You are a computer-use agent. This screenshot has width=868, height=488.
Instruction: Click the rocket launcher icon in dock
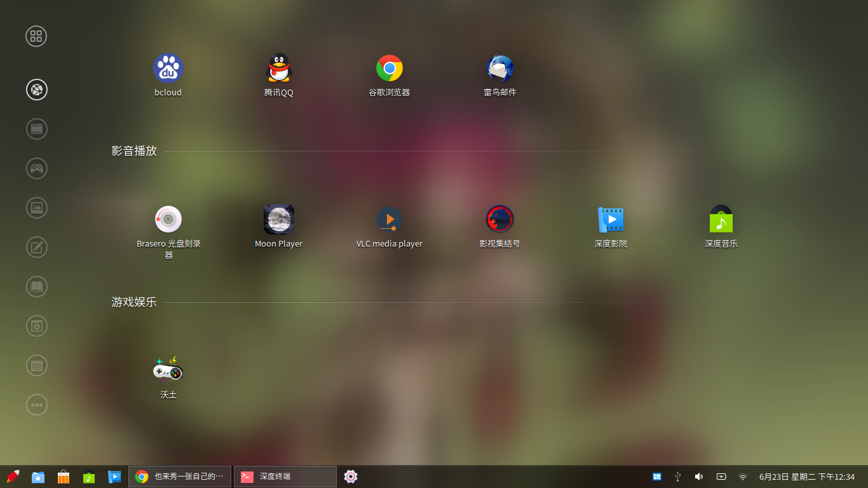coord(13,477)
